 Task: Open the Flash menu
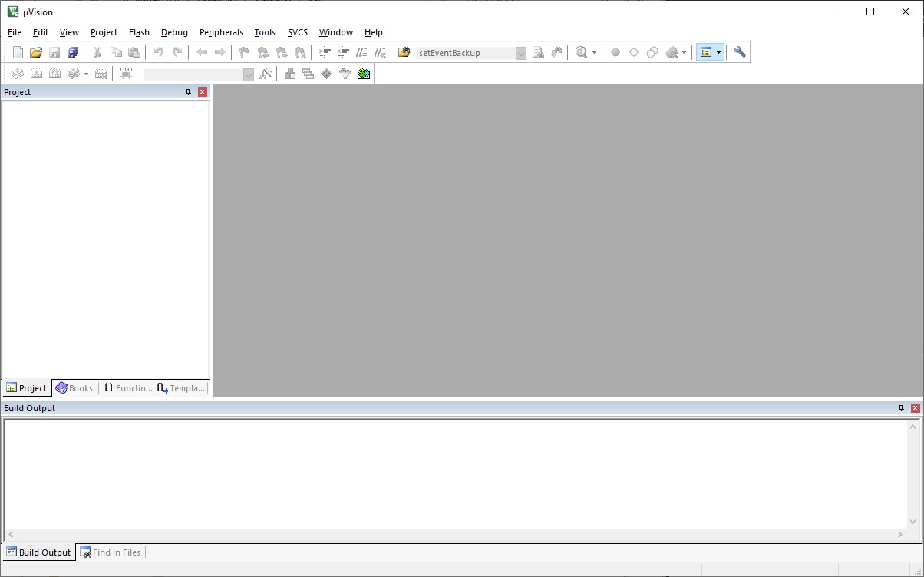[x=139, y=32]
